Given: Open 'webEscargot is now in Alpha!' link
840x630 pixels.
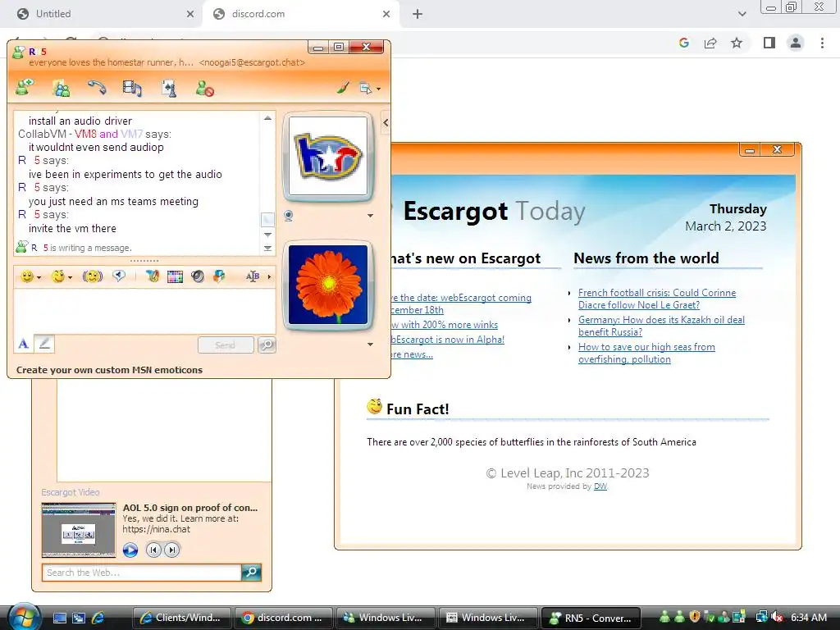Looking at the screenshot, I should click(x=448, y=340).
